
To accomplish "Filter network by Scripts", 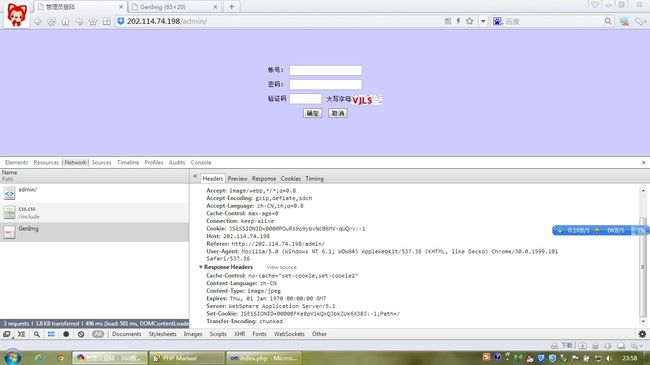I will coord(218,334).
